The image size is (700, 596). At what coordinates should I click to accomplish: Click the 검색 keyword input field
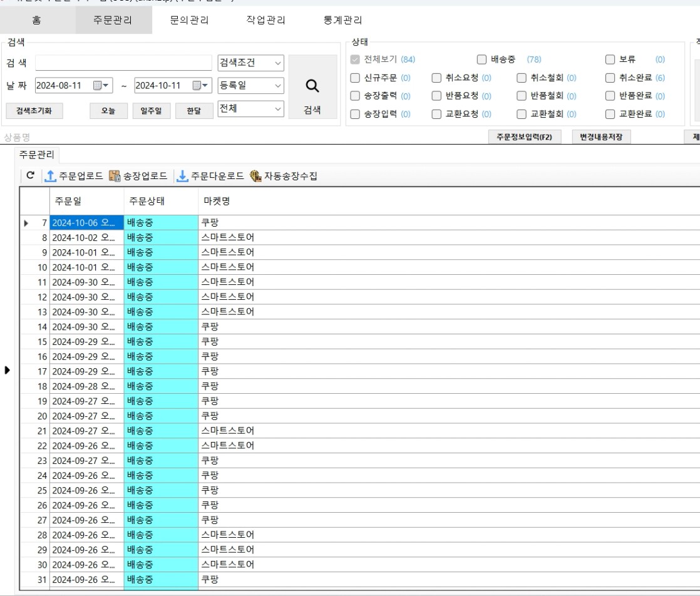pyautogui.click(x=123, y=63)
